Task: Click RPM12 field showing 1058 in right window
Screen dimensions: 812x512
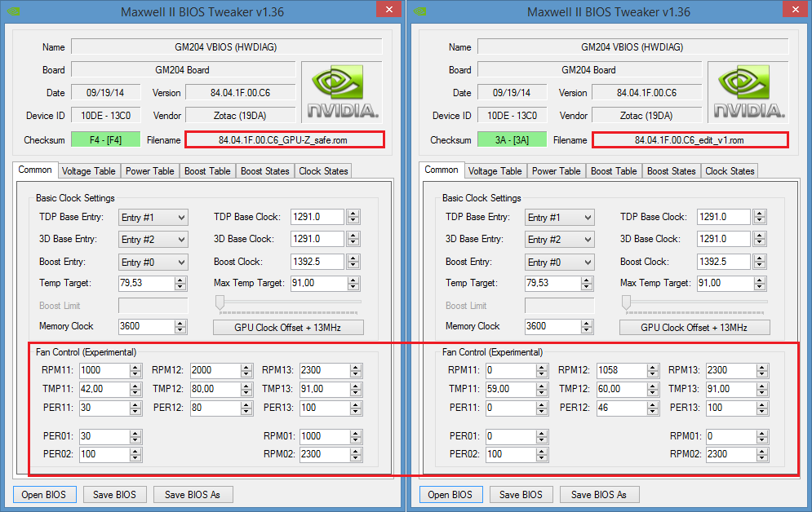Action: point(621,370)
